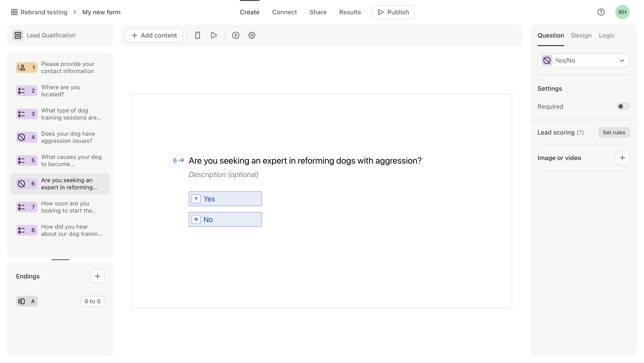The height and width of the screenshot is (363, 644).
Task: Open form settings gear icon
Action: pyautogui.click(x=252, y=35)
